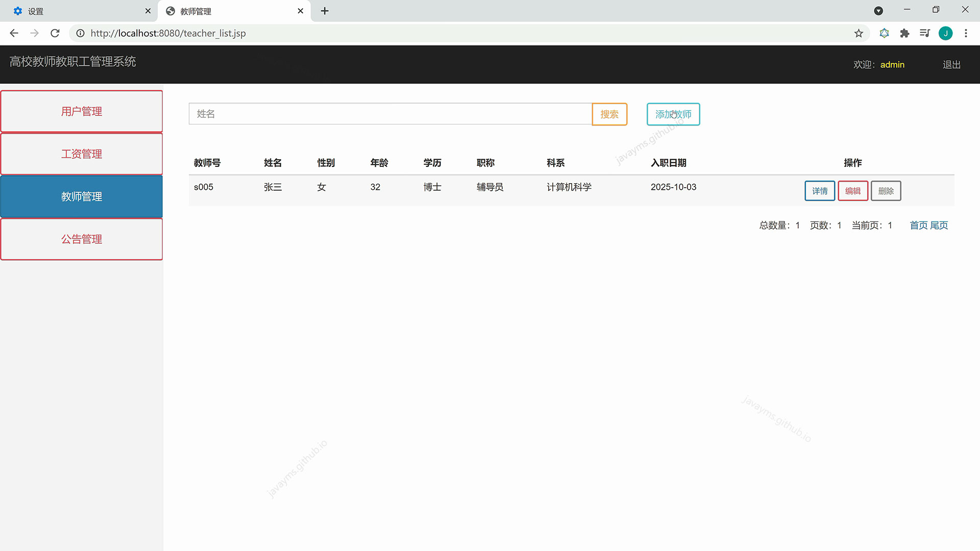Reload the teacher list page
This screenshot has height=551, width=980.
(x=55, y=33)
